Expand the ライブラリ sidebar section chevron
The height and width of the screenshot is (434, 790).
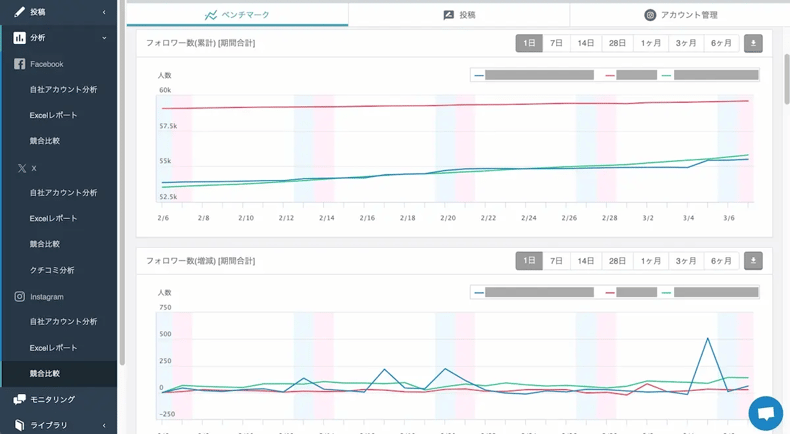pos(104,425)
